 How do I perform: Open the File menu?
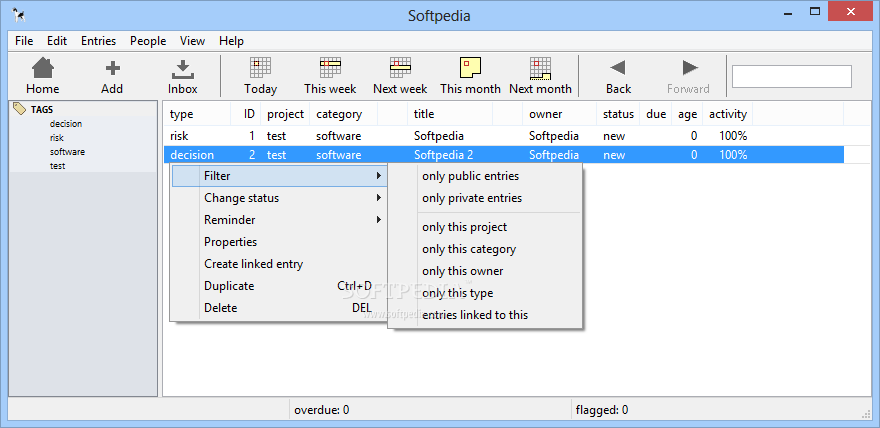point(24,41)
